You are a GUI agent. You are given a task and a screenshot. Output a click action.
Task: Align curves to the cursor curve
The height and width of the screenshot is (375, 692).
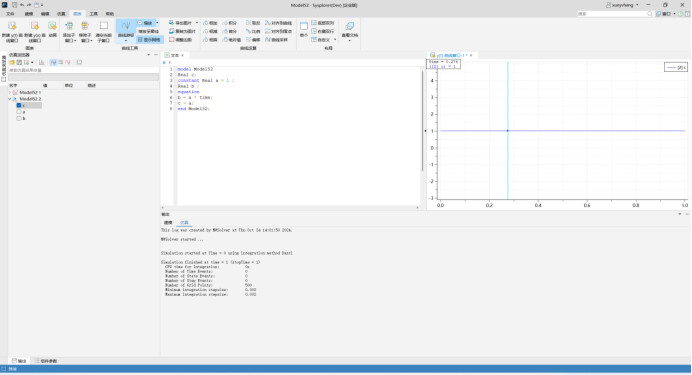[x=278, y=23]
